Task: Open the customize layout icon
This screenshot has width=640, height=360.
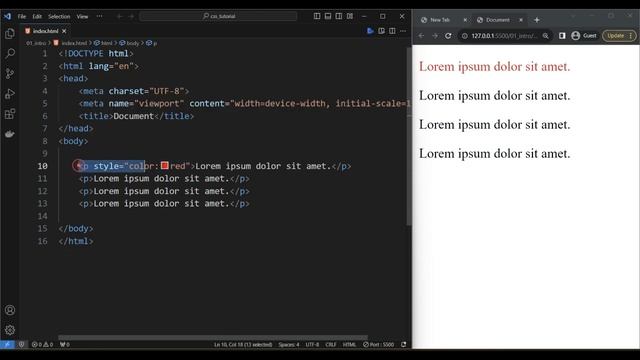Action: click(350, 16)
